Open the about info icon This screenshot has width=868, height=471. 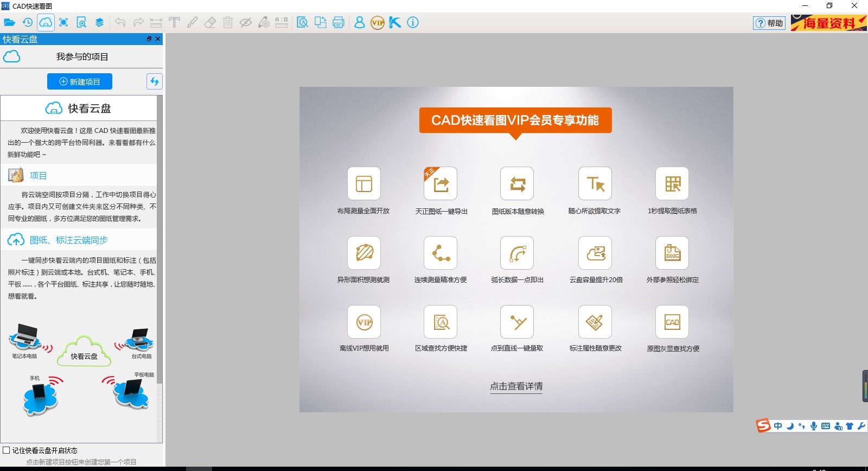click(x=413, y=23)
